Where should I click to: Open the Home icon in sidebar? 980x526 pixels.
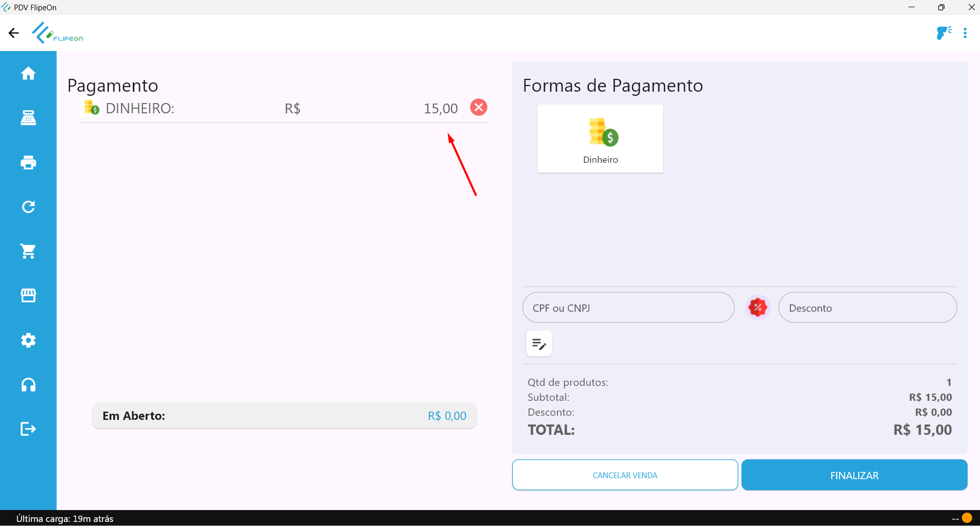pyautogui.click(x=28, y=74)
